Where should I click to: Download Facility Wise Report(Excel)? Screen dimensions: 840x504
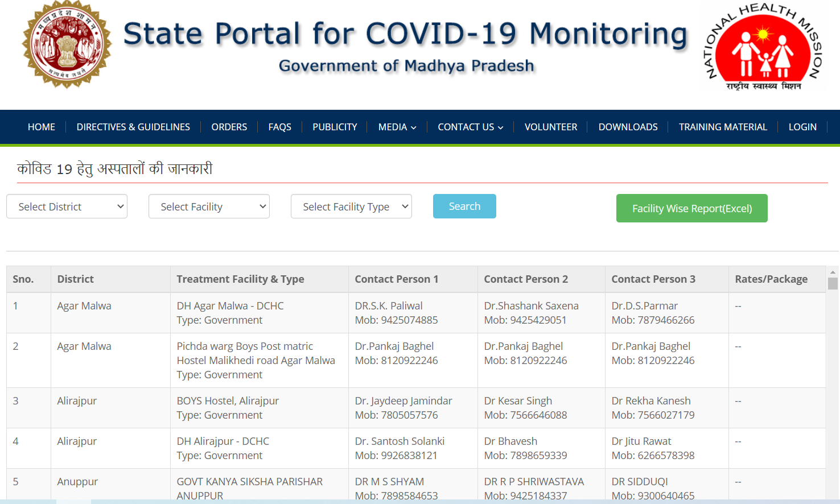(692, 208)
